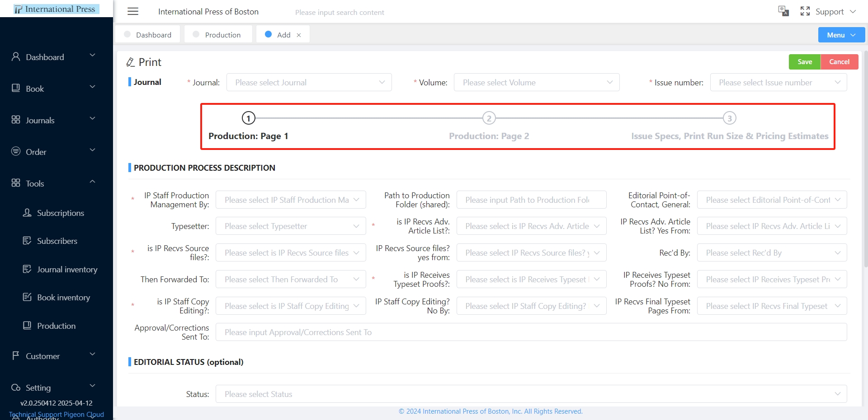
Task: Click Path to Production Folder input
Action: (532, 200)
